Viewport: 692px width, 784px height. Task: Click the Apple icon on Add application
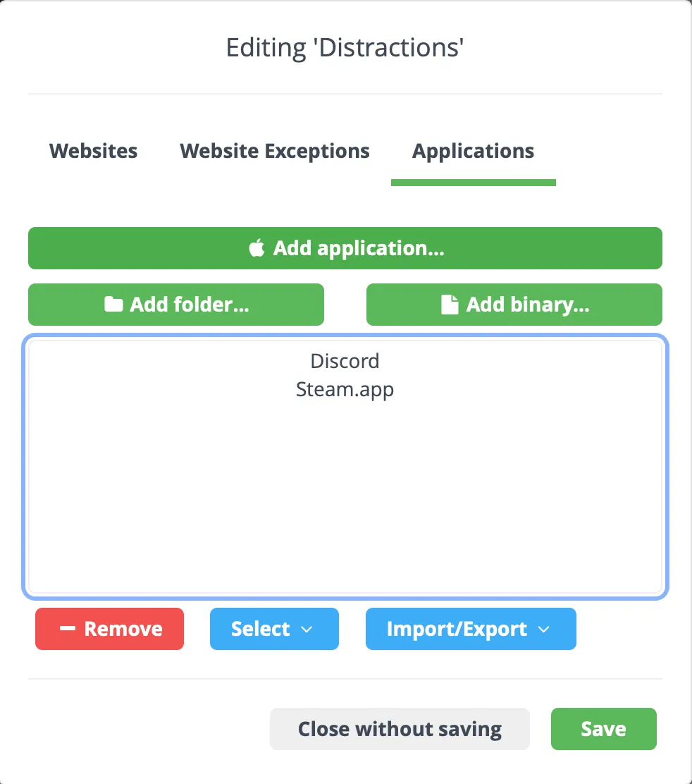pos(257,247)
